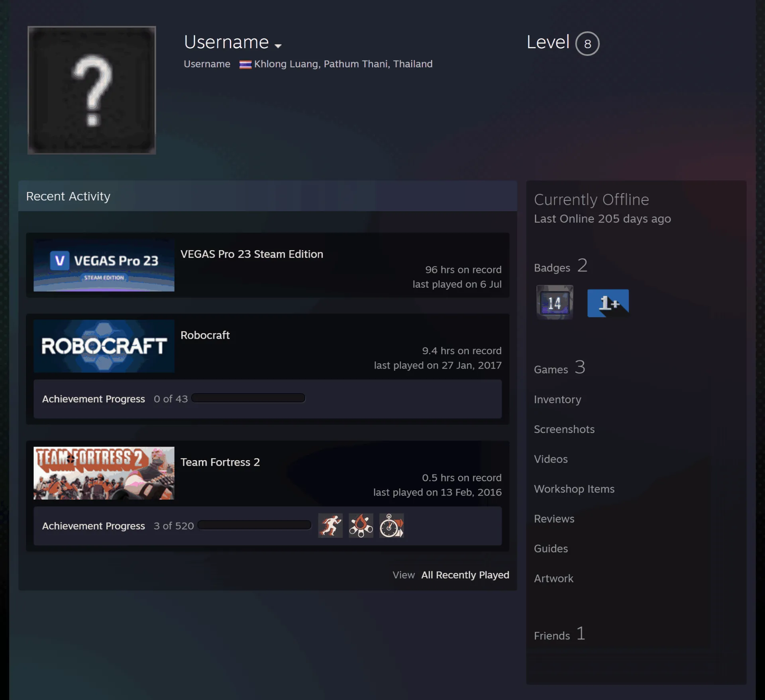View the running man achievement icon
Image resolution: width=765 pixels, height=700 pixels.
point(330,525)
